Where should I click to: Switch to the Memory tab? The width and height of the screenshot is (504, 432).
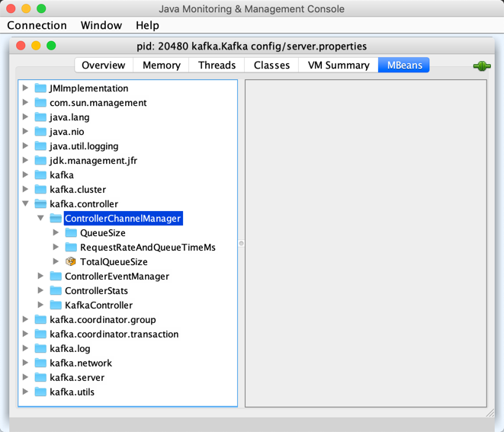click(161, 66)
